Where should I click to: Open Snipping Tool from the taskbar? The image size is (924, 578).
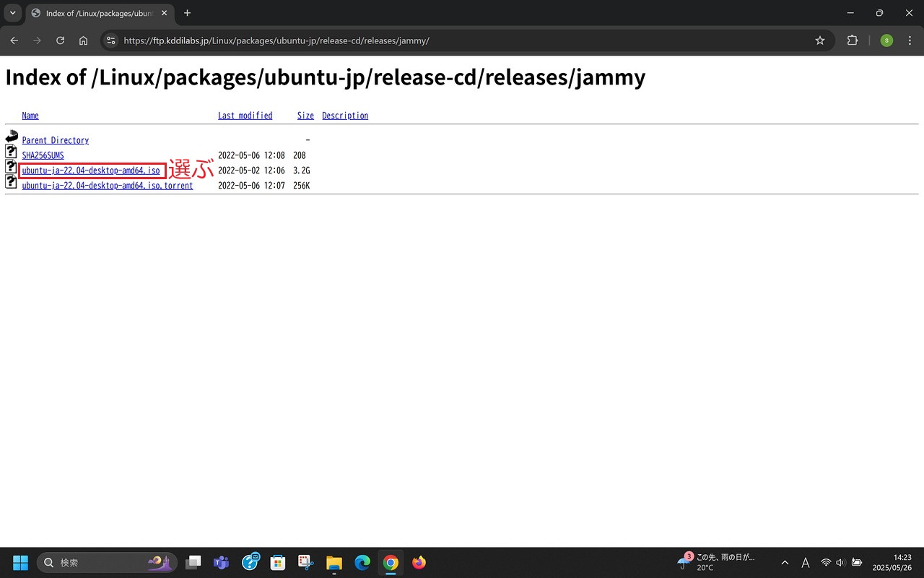[305, 562]
